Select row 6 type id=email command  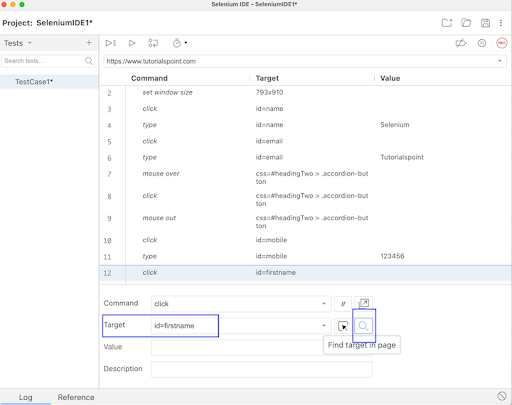305,157
